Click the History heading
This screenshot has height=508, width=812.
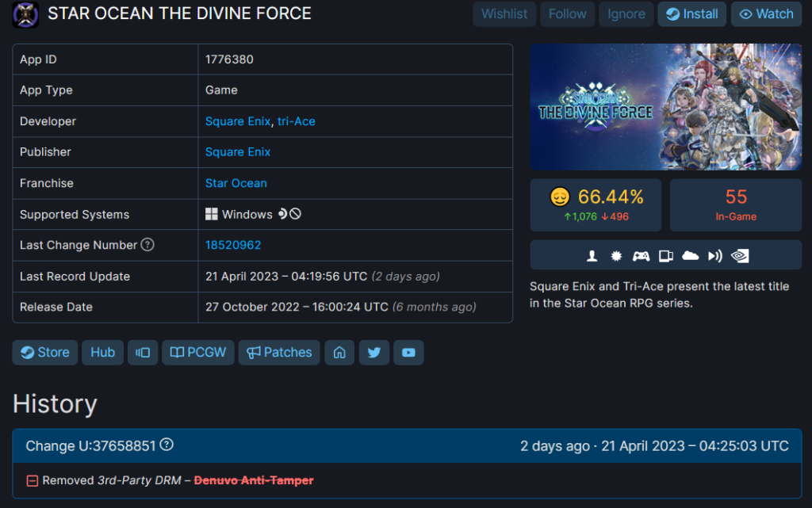point(55,403)
